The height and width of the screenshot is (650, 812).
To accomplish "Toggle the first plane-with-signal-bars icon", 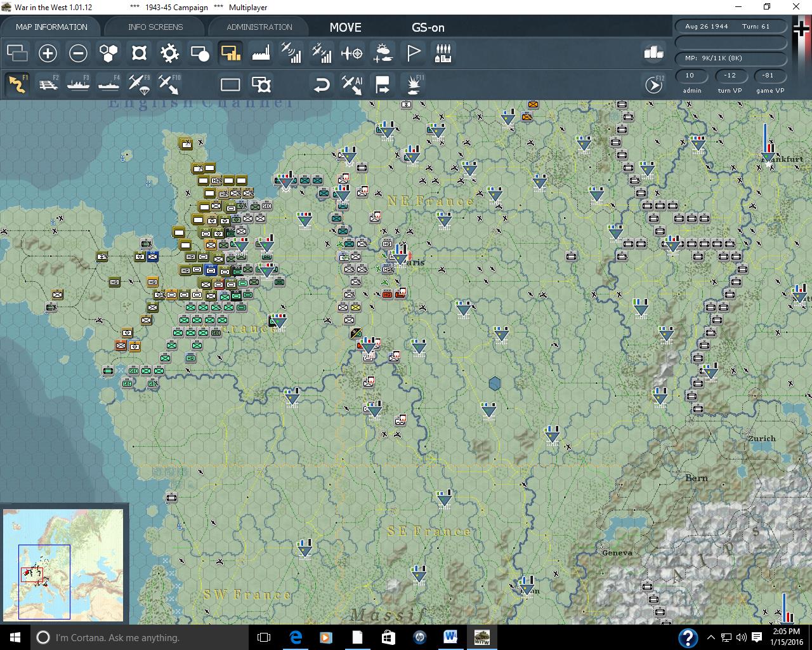I will [x=291, y=53].
